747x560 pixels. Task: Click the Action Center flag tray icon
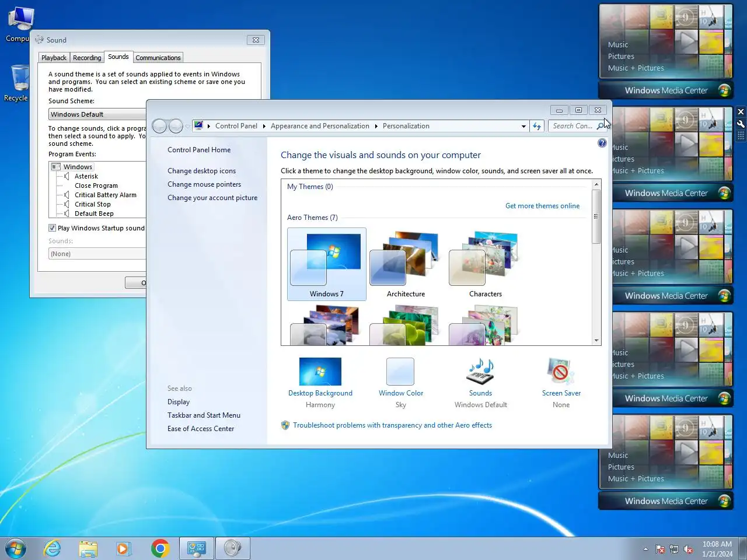pos(660,549)
